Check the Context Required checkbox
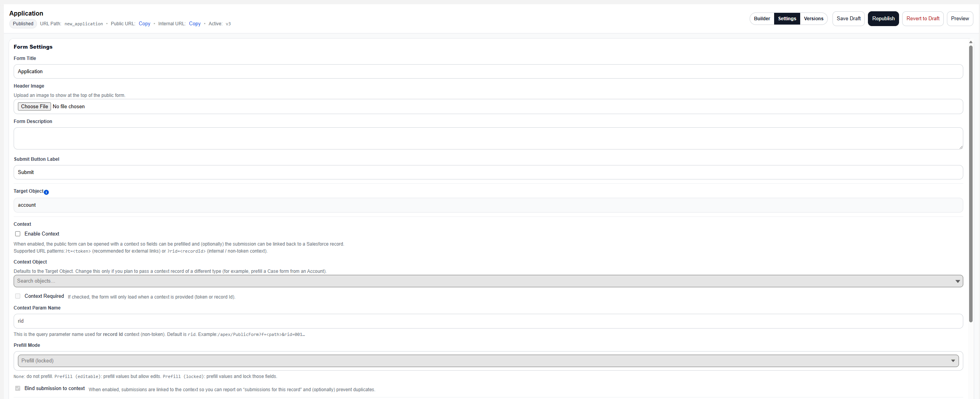The height and width of the screenshot is (399, 980). coord(18,296)
